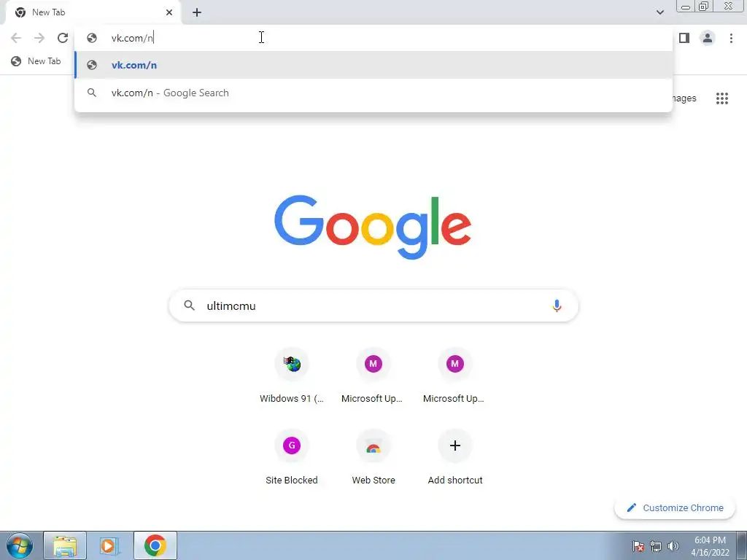
Task: Launch Windows Media Player from taskbar
Action: coord(109,545)
